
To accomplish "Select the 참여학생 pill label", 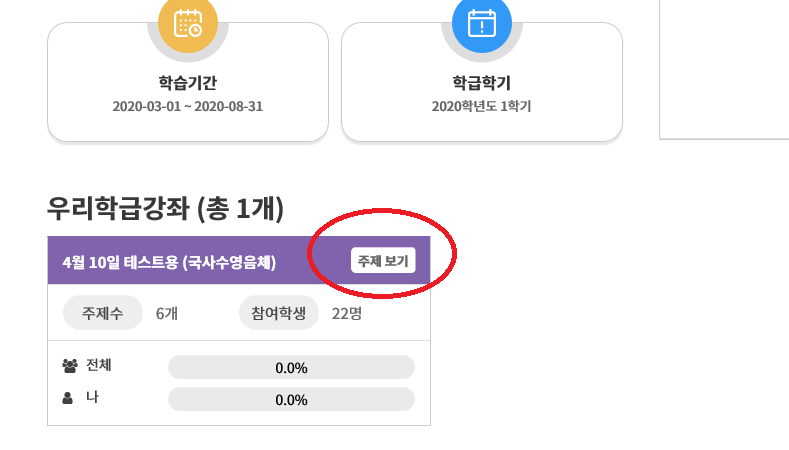I will click(x=279, y=313).
